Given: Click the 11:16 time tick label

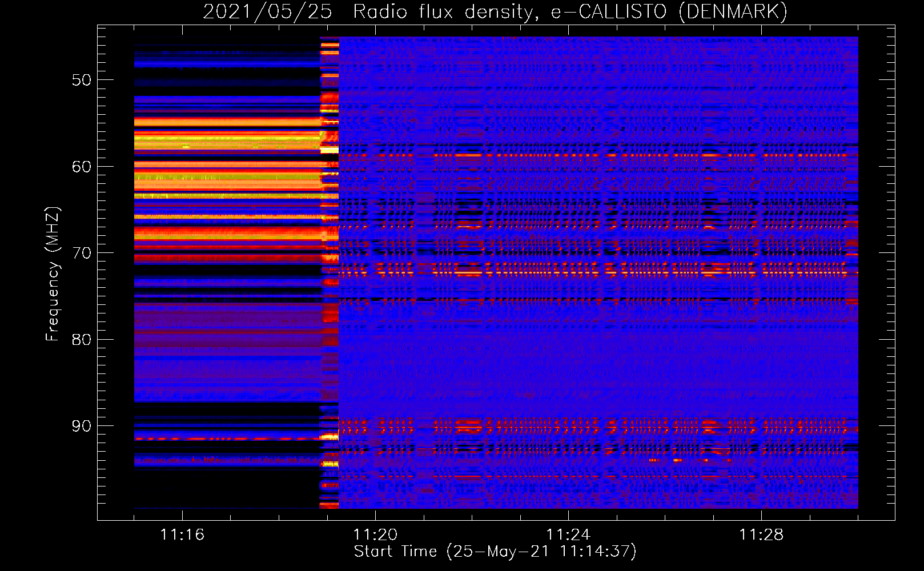Looking at the screenshot, I should point(182,535).
